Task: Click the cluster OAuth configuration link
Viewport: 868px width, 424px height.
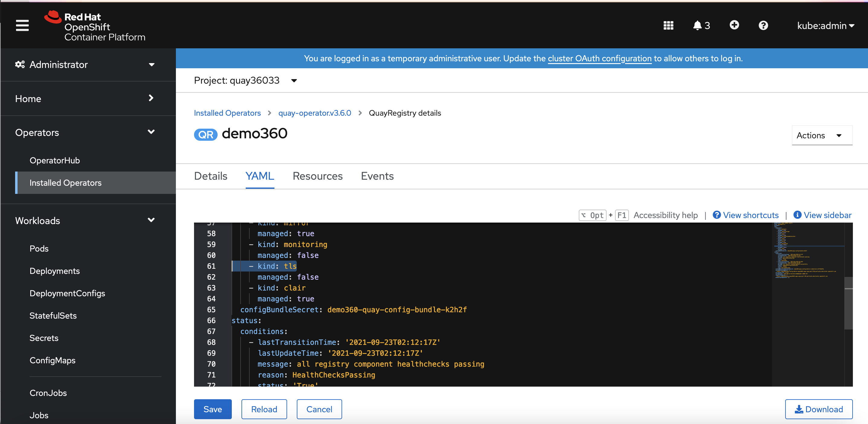Action: click(x=599, y=59)
